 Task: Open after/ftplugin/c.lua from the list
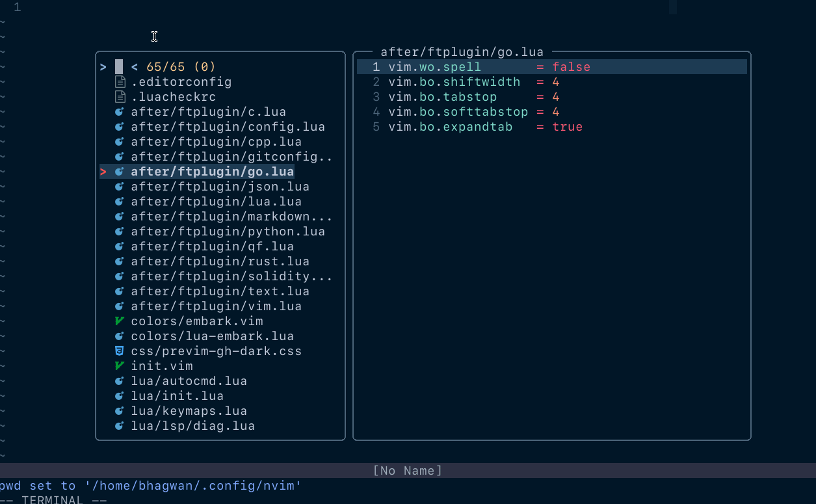click(209, 112)
